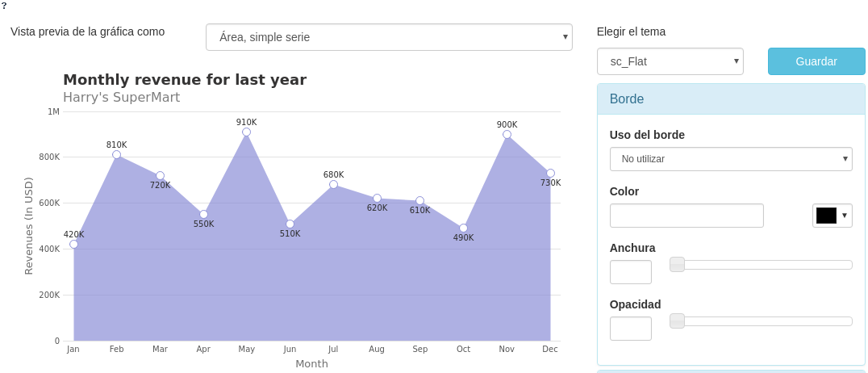Open the Uso del borde dropdown
868x373 pixels.
click(730, 159)
